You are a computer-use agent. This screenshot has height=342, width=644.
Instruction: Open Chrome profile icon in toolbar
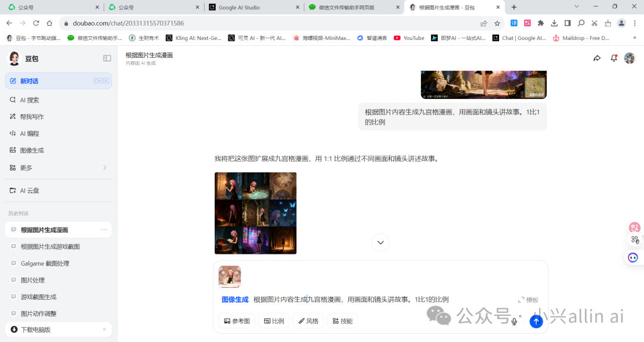click(621, 23)
